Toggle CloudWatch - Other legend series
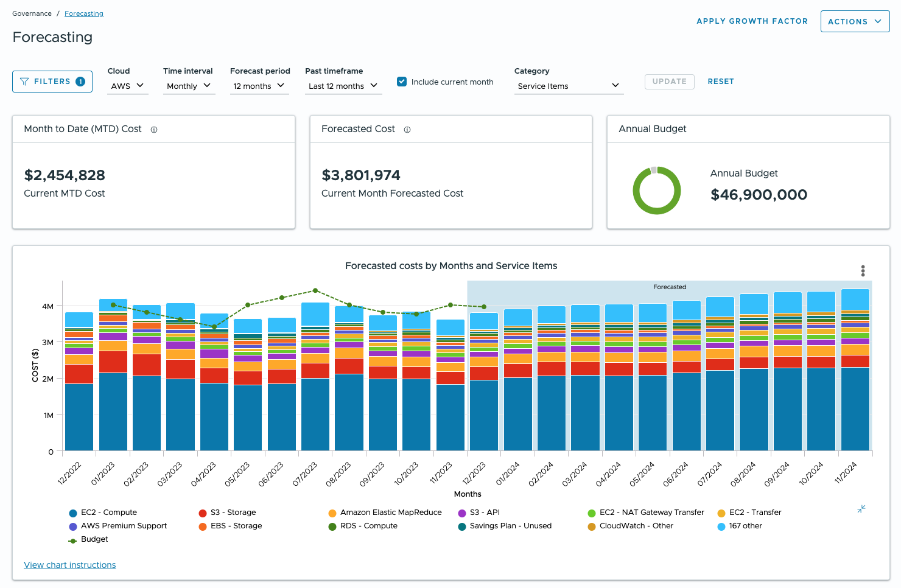The image size is (901, 588). click(x=630, y=526)
